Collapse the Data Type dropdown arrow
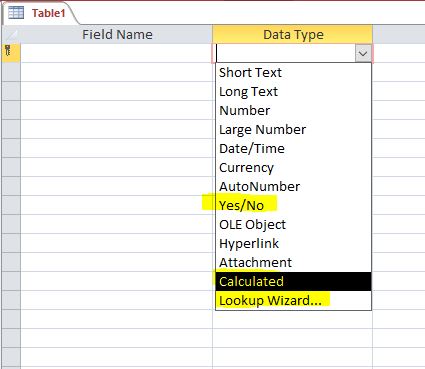The width and height of the screenshot is (425, 369). pyautogui.click(x=363, y=53)
